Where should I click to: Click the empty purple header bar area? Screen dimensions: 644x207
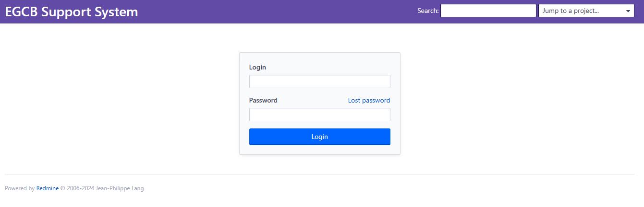pyautogui.click(x=279, y=11)
